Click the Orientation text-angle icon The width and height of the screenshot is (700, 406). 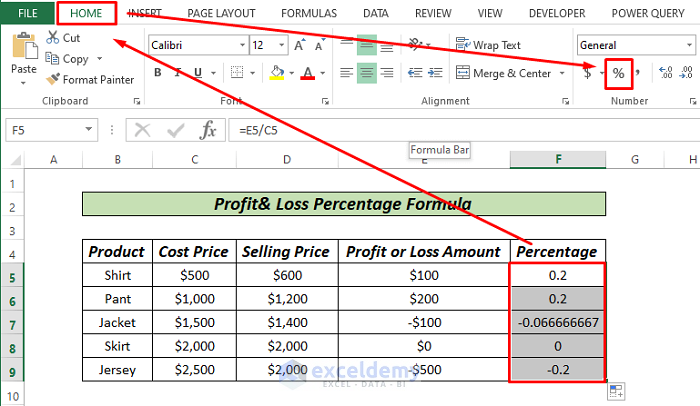tap(416, 45)
